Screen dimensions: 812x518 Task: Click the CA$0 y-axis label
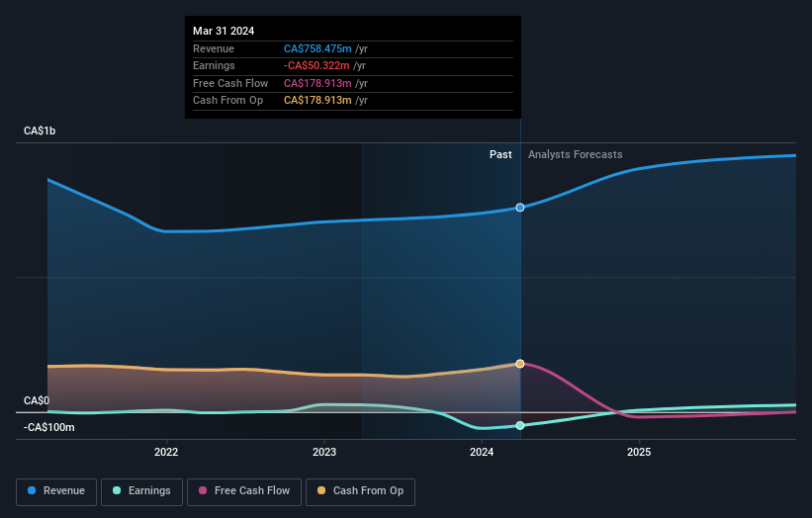[x=37, y=401]
